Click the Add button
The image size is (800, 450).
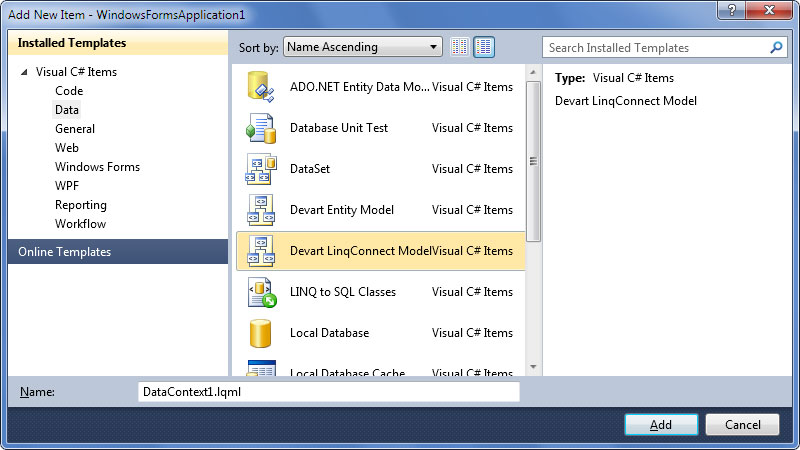click(x=661, y=424)
